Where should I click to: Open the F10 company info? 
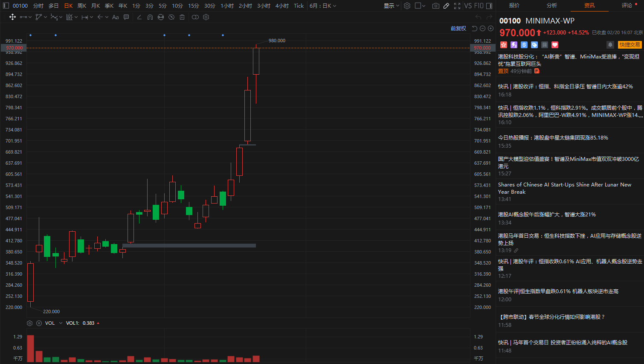pyautogui.click(x=479, y=6)
